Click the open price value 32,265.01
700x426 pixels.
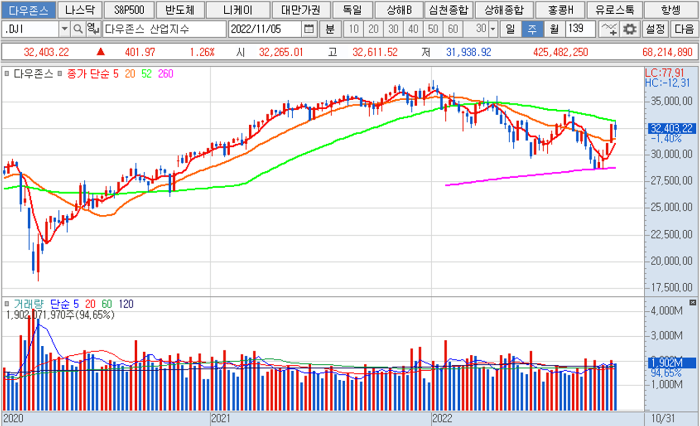tap(281, 52)
